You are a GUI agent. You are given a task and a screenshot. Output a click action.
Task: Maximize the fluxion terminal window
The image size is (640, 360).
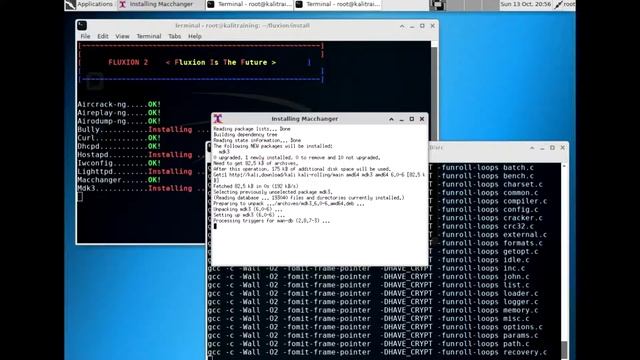point(422,26)
